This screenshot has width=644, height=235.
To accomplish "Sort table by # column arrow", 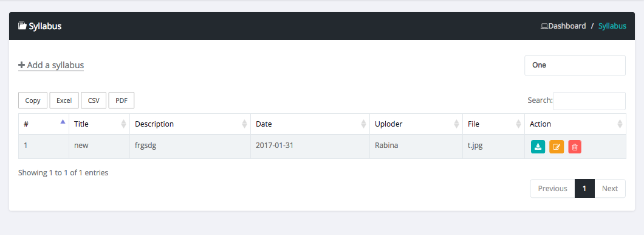I will 63,121.
